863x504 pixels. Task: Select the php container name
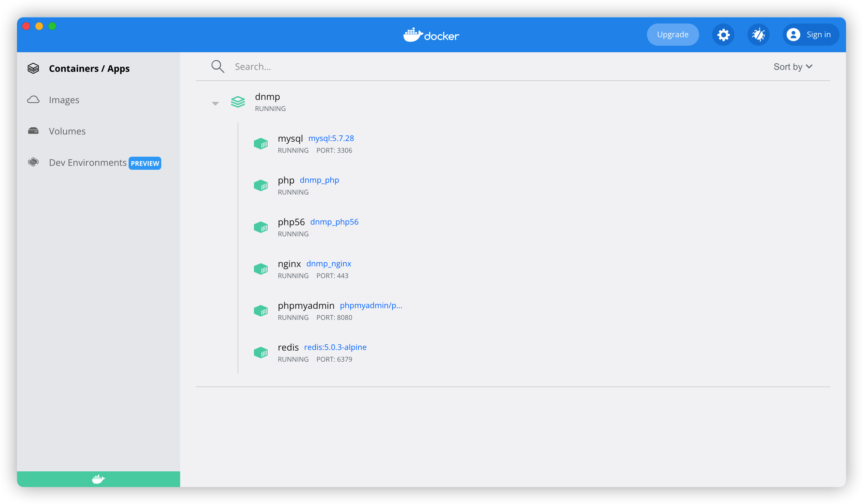point(286,181)
